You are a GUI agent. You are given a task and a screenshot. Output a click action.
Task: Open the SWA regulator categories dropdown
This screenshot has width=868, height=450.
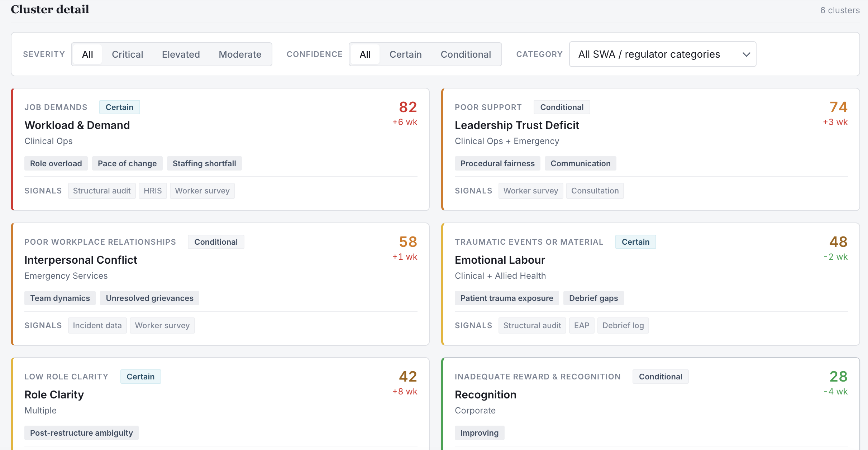(663, 54)
